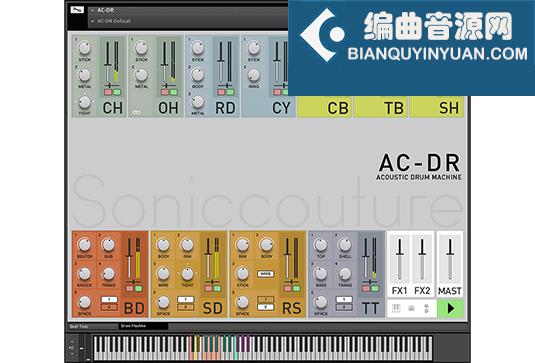
Task: Select button 1 in the TT panel
Action: point(344,299)
